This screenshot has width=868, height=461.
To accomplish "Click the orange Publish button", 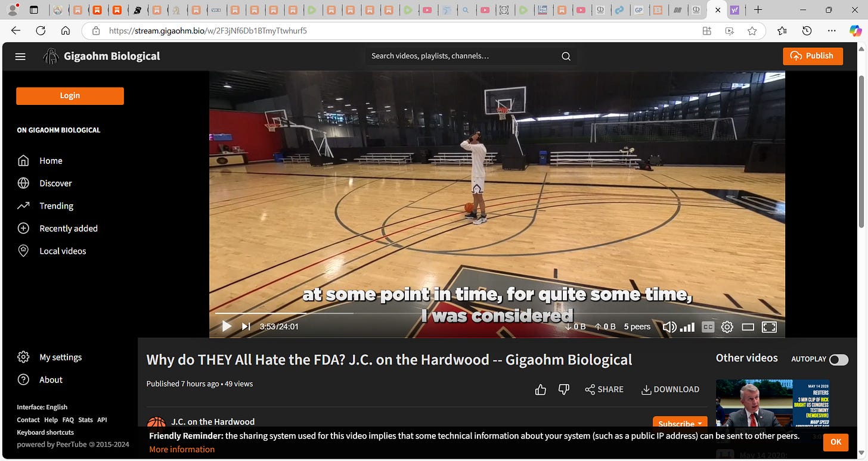I will click(x=813, y=56).
